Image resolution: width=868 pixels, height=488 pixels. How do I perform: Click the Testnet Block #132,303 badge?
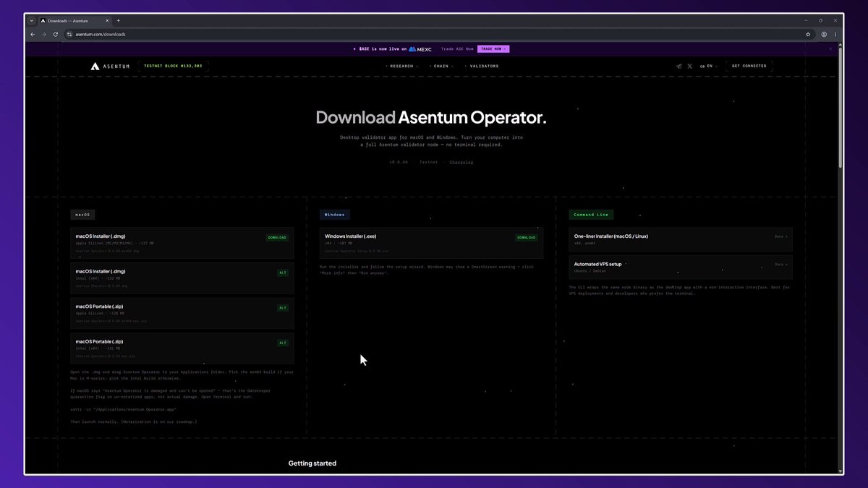click(x=174, y=66)
